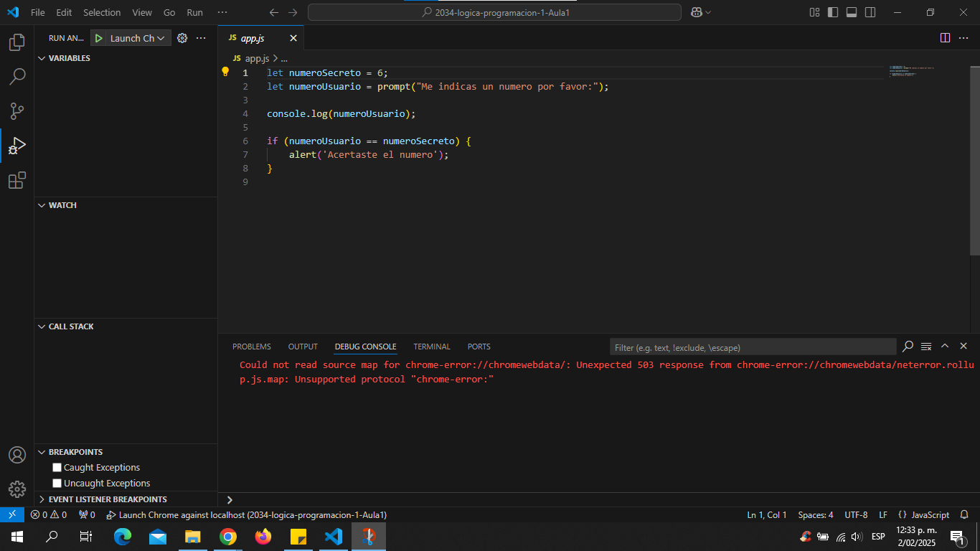This screenshot has height=551, width=980.
Task: Click Launch Chrome against localhost in status bar
Action: [x=247, y=514]
